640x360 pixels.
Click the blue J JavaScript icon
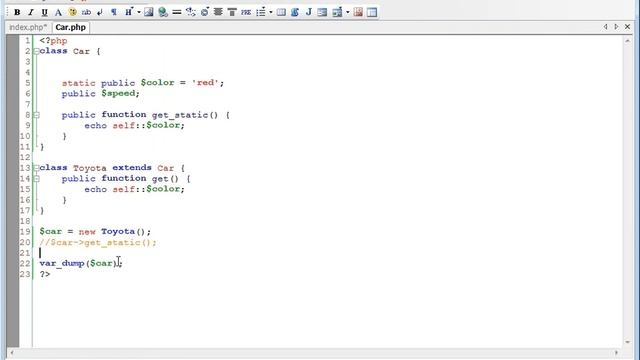(309, 12)
